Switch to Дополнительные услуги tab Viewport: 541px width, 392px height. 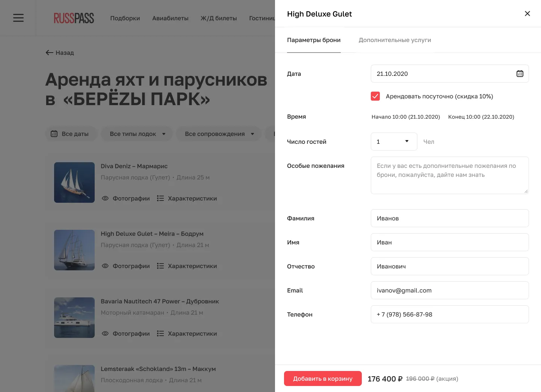[x=395, y=40]
